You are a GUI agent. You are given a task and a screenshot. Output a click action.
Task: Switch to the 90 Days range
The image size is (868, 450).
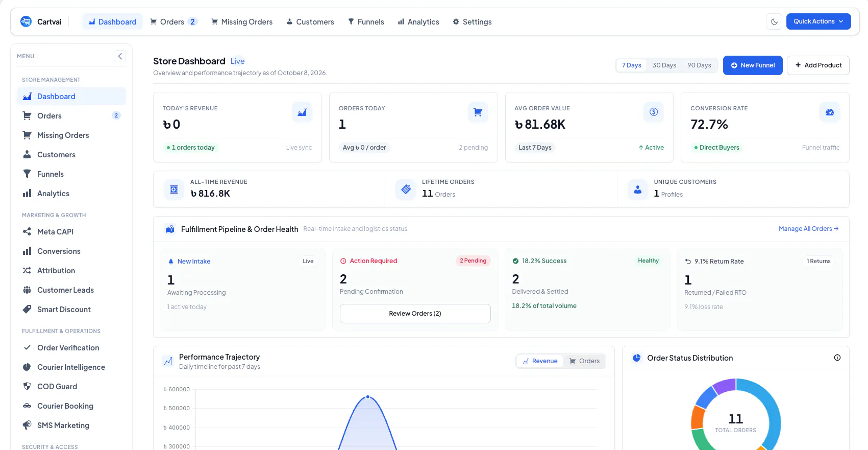pos(699,65)
